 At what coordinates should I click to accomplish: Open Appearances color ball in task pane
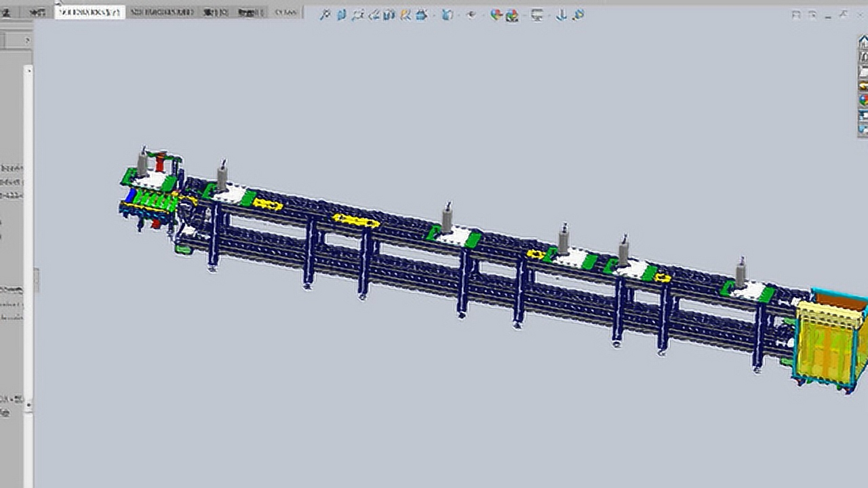[x=863, y=100]
